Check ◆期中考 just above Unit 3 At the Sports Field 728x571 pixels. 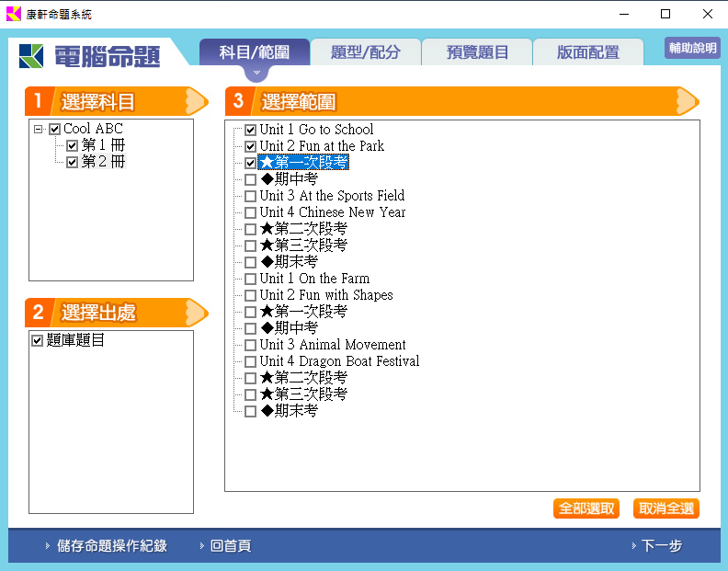tap(250, 180)
